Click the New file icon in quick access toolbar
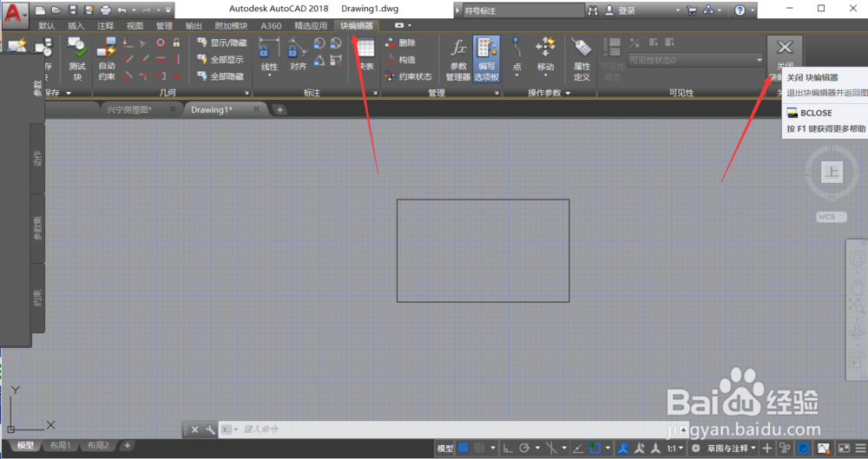 tap(40, 10)
